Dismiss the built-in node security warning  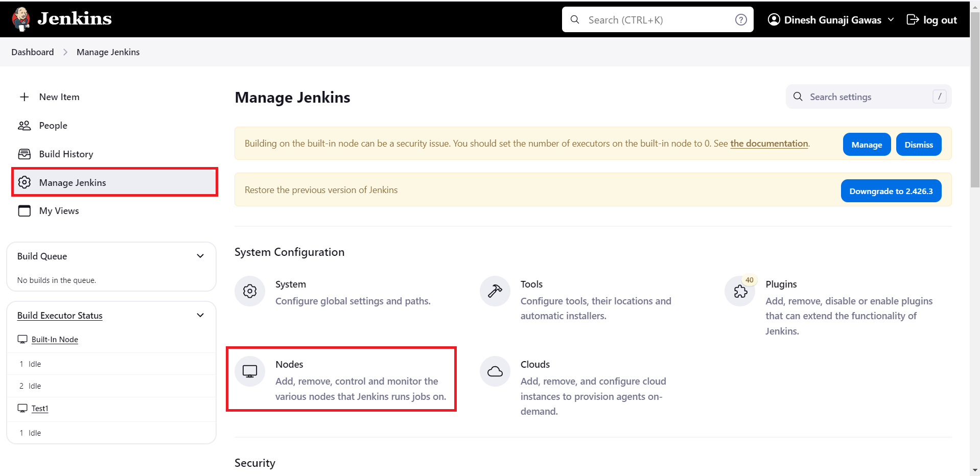coord(919,145)
